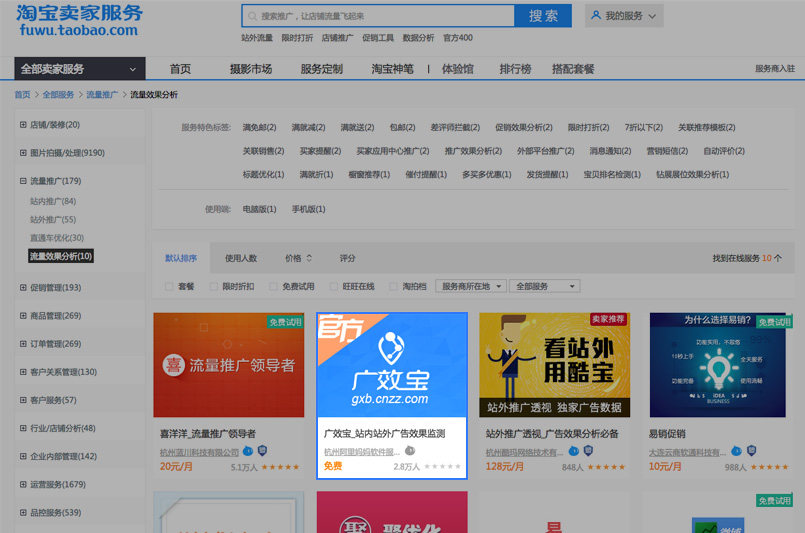Expand the 促销管理(193) category

pos(23,288)
